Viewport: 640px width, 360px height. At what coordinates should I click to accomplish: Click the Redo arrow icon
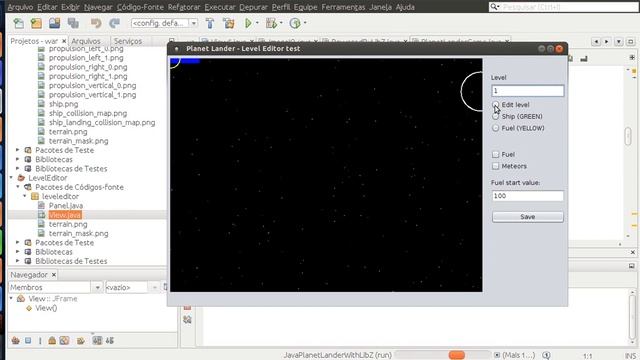click(114, 23)
